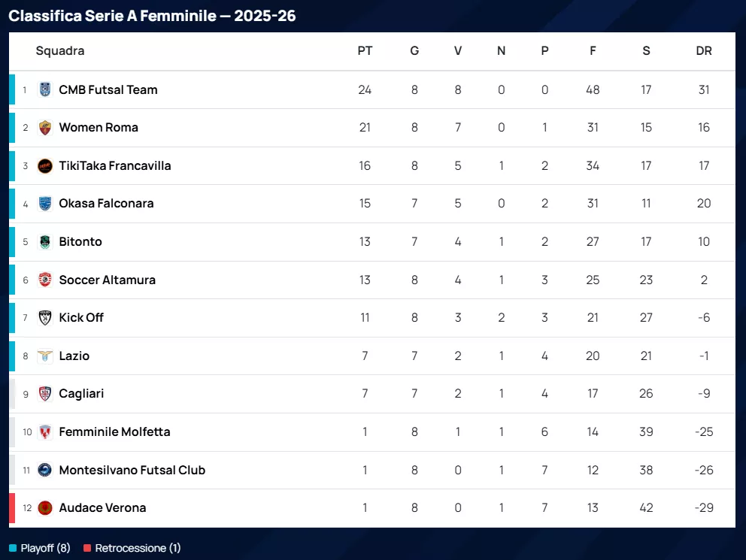Click the V wins column header
Screen dimensions: 746x560
(458, 51)
